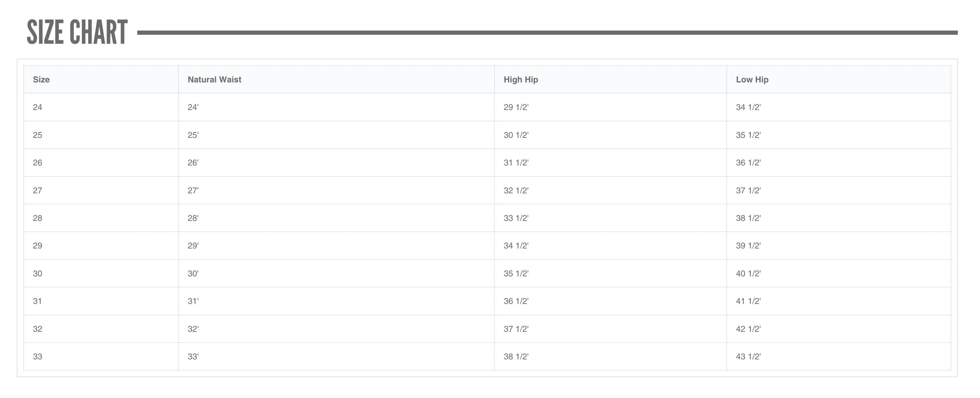The image size is (980, 398).
Task: Click high hip value 32 1/2'
Action: [516, 191]
